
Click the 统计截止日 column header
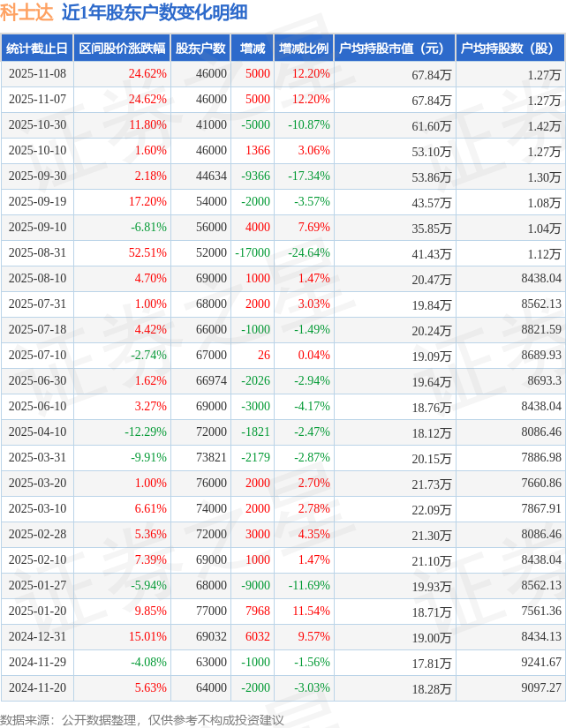coord(36,49)
